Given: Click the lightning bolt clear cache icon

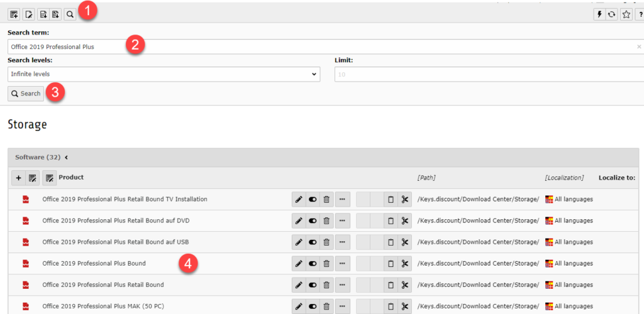Looking at the screenshot, I should coord(600,14).
